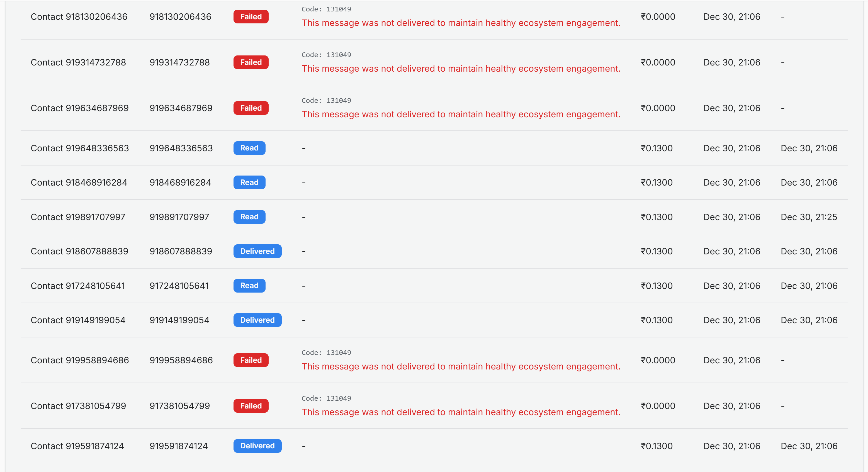This screenshot has width=868, height=472.
Task: Select contact name Contact 919891707997
Action: [x=78, y=216]
